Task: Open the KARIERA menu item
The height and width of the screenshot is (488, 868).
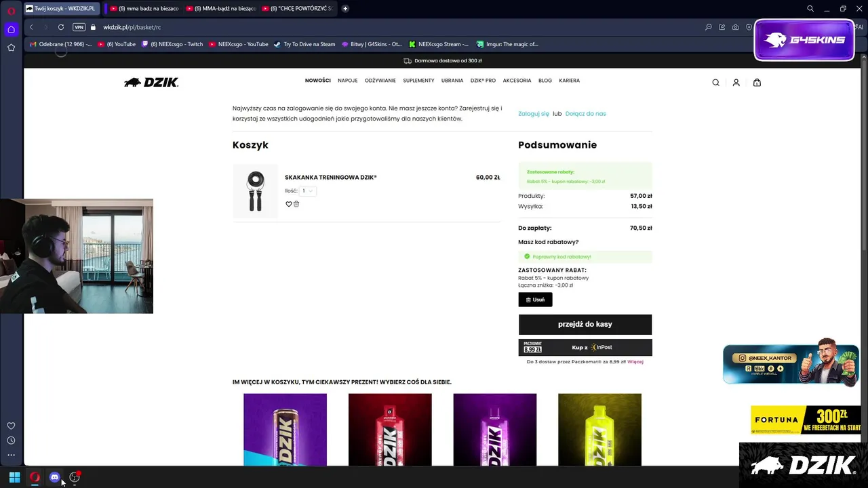Action: click(570, 81)
